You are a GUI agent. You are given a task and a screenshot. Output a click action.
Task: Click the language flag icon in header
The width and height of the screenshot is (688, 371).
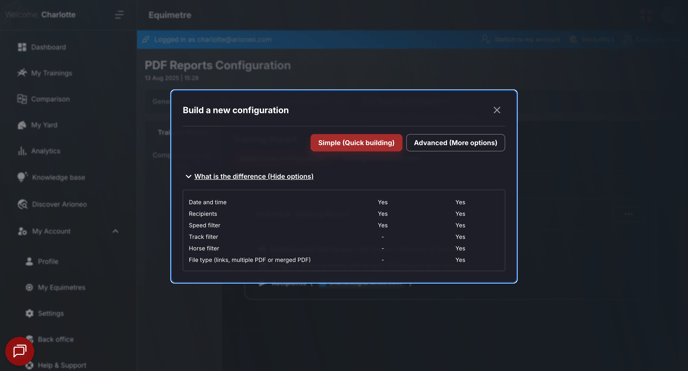click(x=645, y=15)
